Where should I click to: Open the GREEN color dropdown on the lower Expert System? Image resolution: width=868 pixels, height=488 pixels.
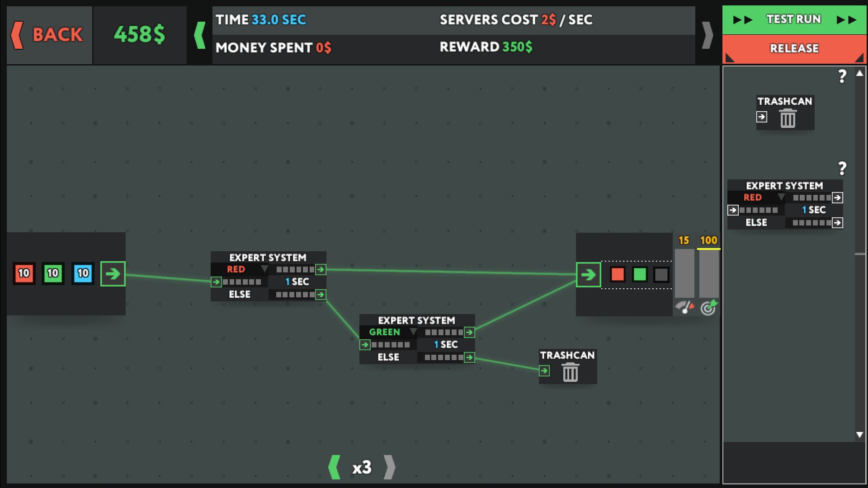413,332
